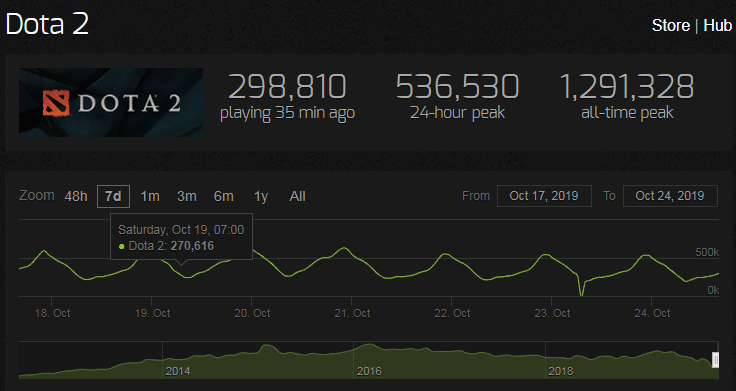Image resolution: width=736 pixels, height=391 pixels.
Task: Grab the navigator range handle at right edge
Action: tap(715, 360)
